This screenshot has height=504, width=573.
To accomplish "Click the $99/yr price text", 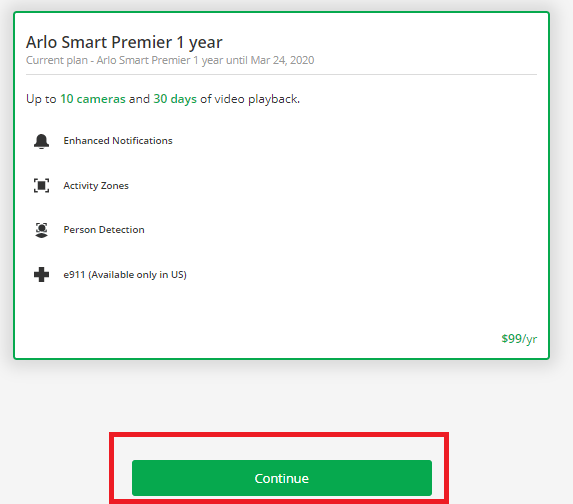I will pyautogui.click(x=519, y=339).
